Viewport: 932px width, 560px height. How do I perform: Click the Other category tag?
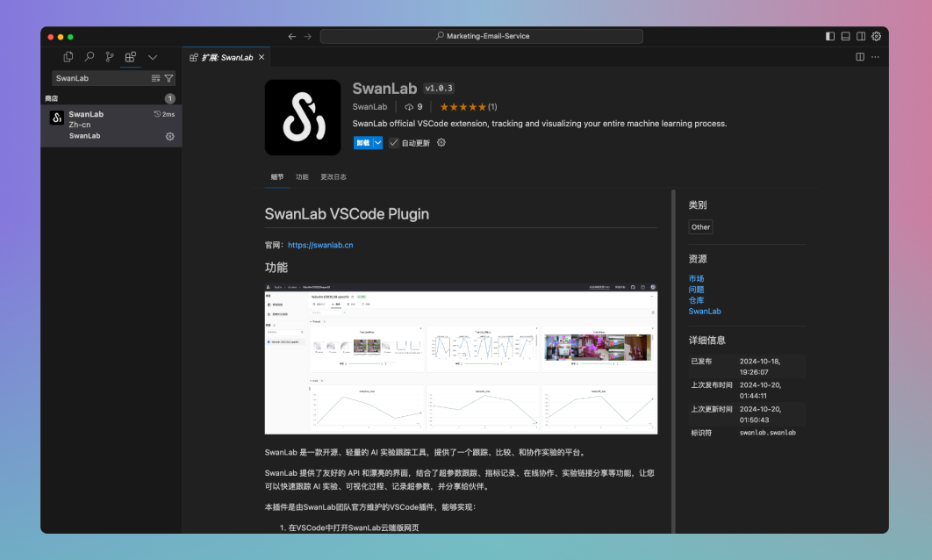(x=701, y=227)
